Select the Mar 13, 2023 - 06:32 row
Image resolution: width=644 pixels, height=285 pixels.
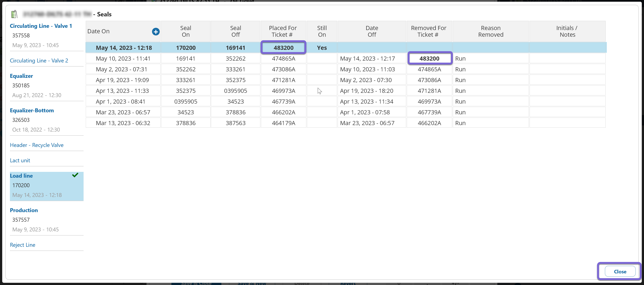click(x=123, y=123)
